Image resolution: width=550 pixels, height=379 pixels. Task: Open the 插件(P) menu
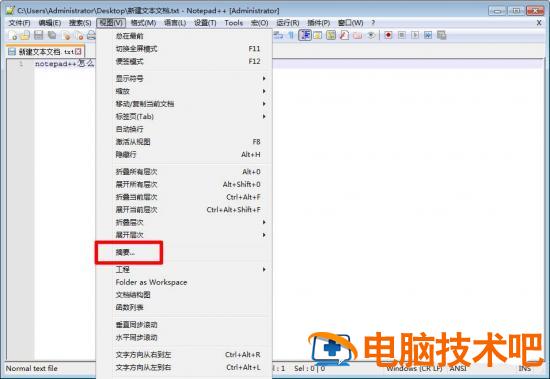click(x=318, y=23)
